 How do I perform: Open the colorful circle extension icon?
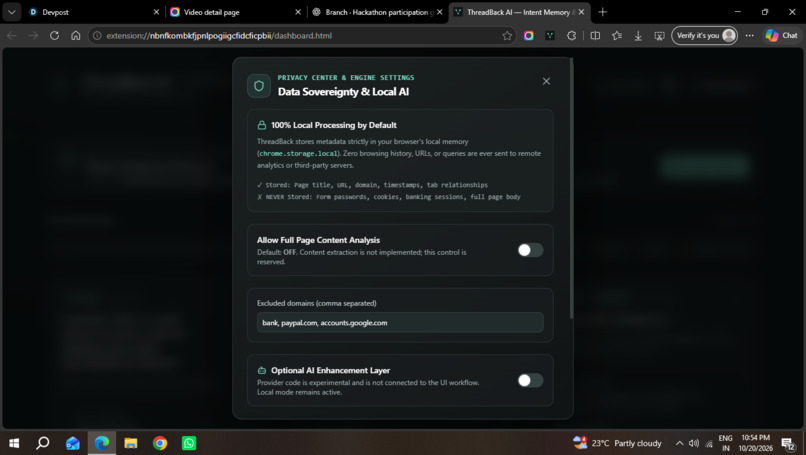click(x=528, y=35)
